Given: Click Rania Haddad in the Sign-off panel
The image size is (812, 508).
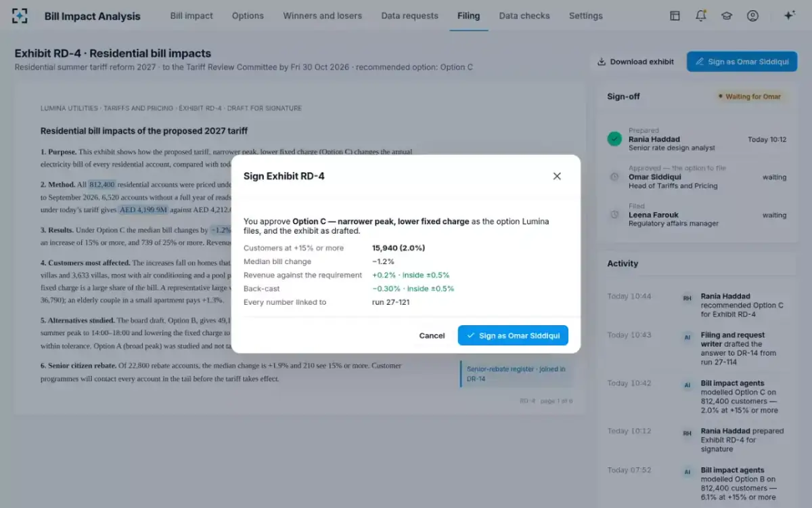Looking at the screenshot, I should point(654,139).
